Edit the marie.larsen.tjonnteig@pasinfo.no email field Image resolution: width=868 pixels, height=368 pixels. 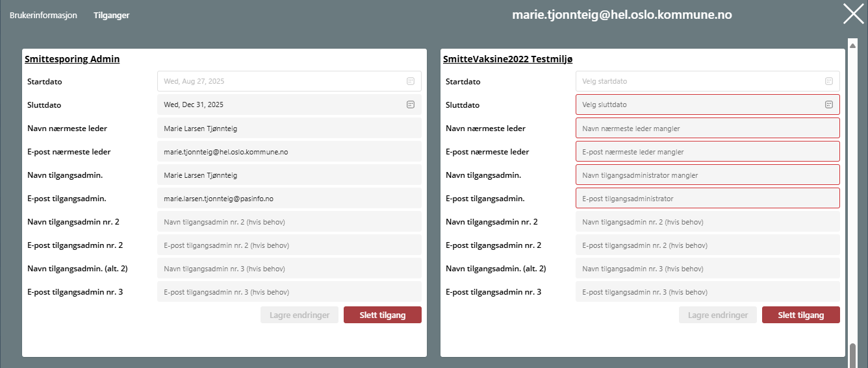(288, 199)
